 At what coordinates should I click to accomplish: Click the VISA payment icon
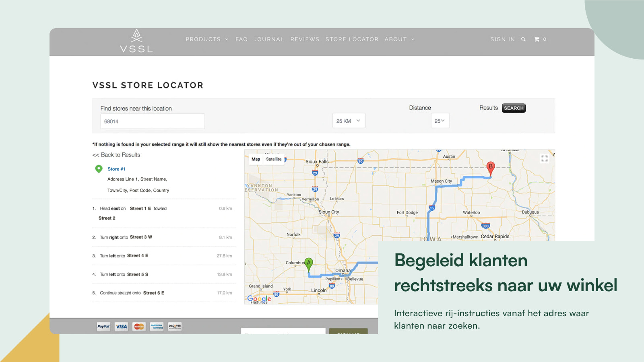tap(121, 327)
